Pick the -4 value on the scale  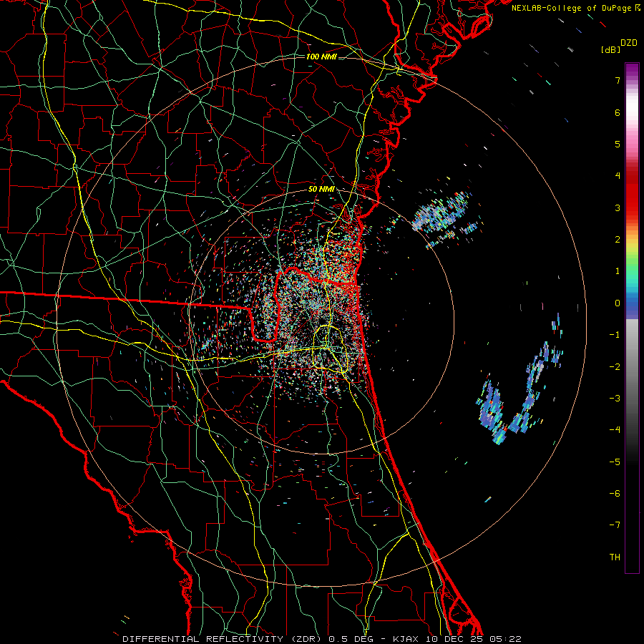[615, 430]
